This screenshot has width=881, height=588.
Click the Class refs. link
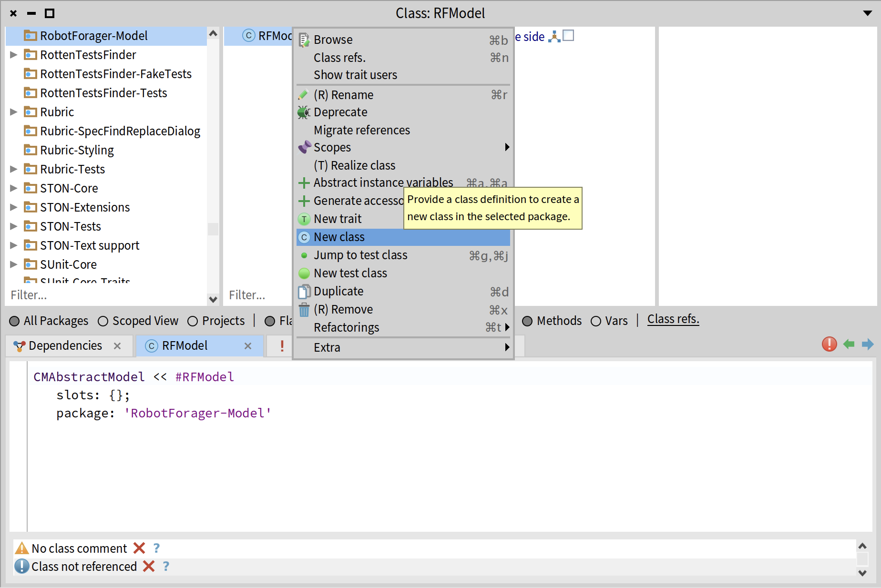pos(673,319)
